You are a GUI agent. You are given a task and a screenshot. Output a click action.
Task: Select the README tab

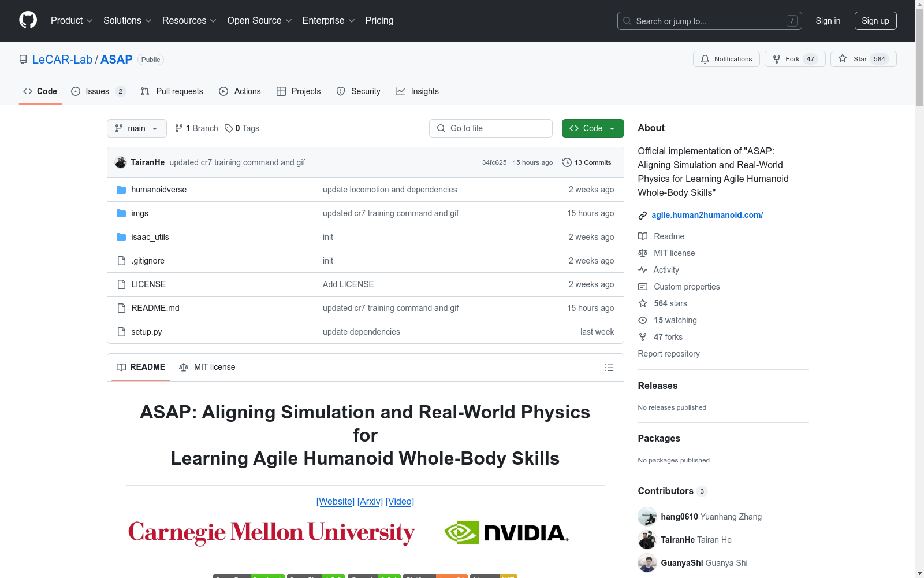click(140, 367)
